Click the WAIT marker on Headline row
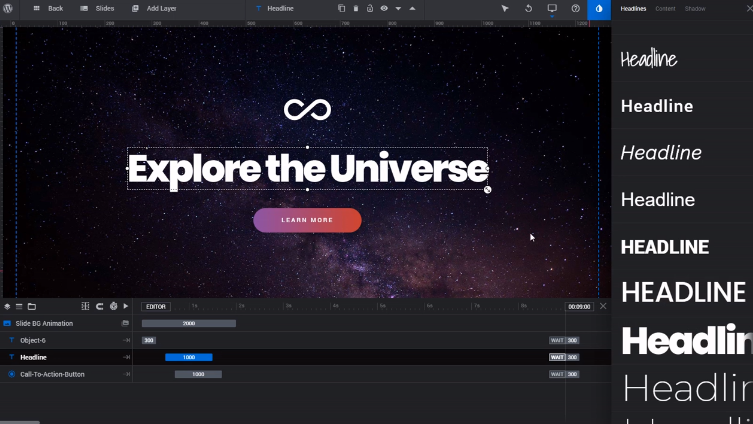This screenshot has height=424, width=753. [557, 357]
